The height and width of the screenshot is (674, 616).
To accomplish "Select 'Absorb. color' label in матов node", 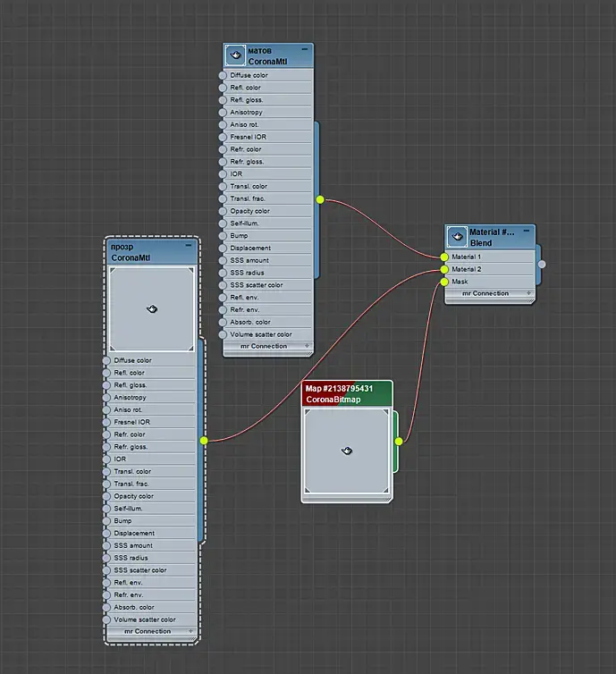I will [x=250, y=322].
